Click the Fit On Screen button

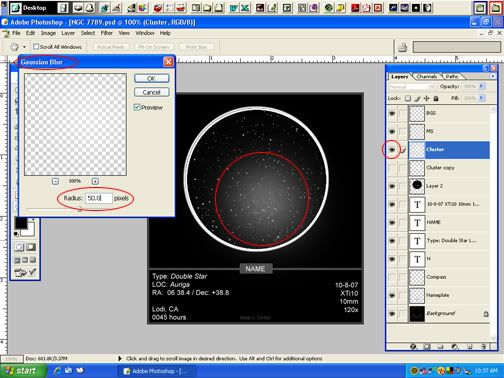coord(154,47)
